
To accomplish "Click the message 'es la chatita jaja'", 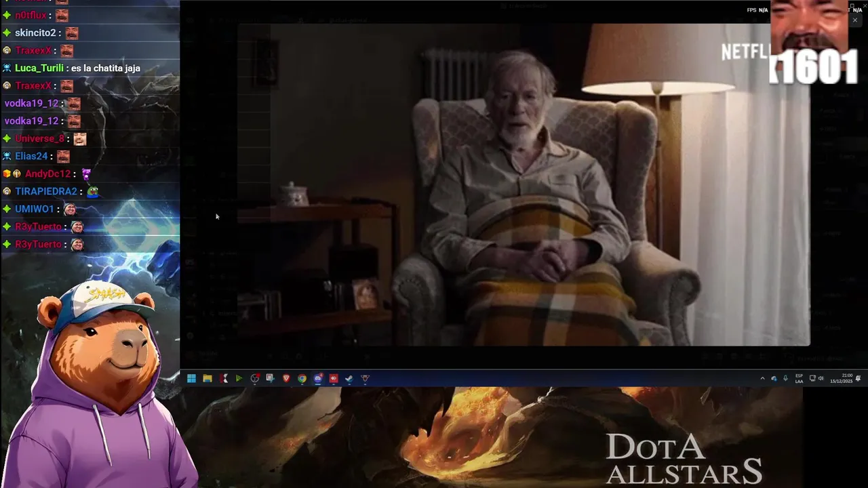I will 106,68.
